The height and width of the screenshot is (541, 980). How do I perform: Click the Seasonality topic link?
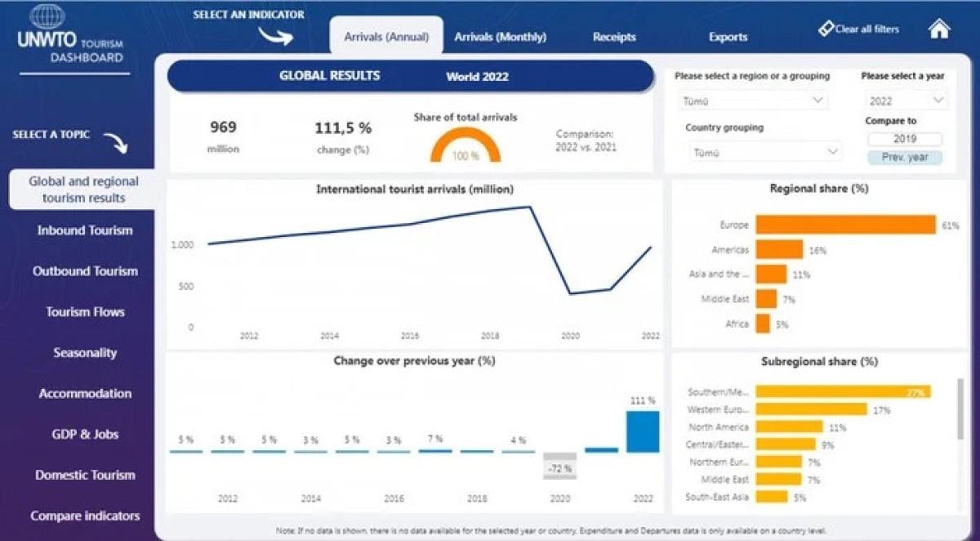click(x=85, y=353)
